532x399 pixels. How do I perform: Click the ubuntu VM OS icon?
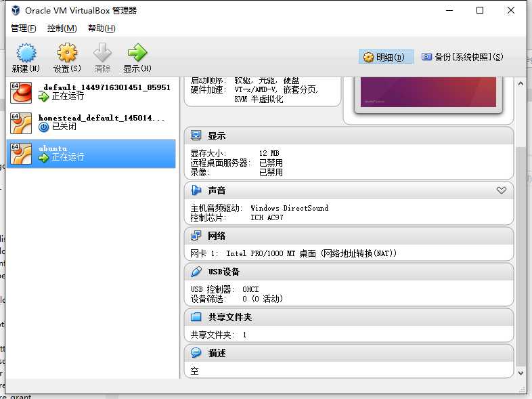[21, 154]
